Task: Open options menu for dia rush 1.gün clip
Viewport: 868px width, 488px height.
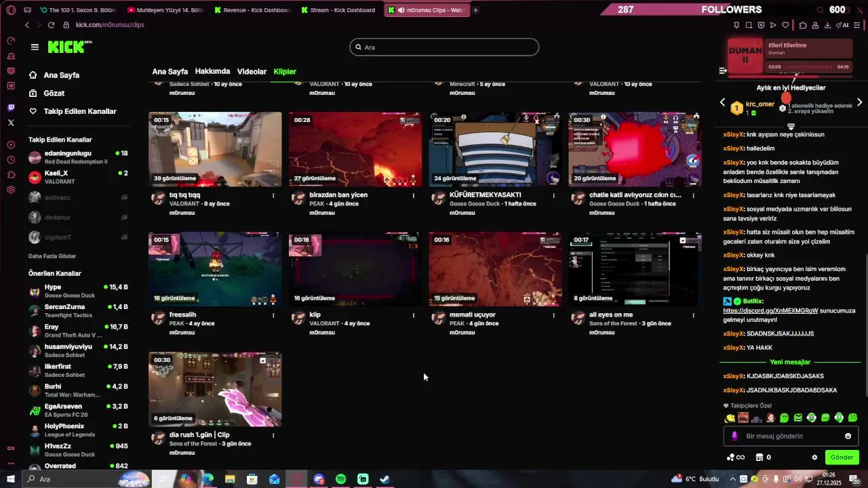Action: pos(273,435)
